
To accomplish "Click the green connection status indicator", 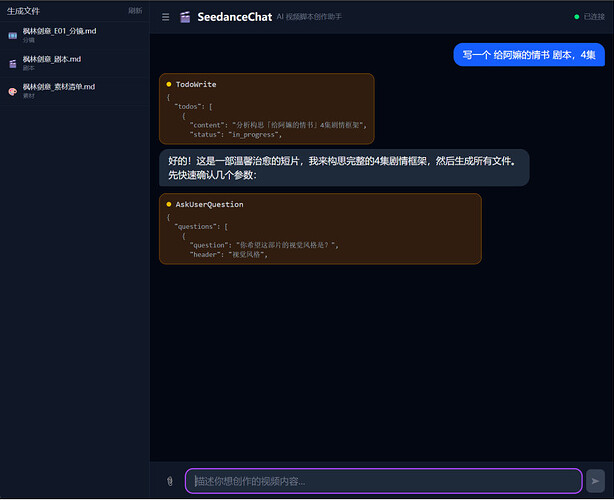I will [x=576, y=16].
